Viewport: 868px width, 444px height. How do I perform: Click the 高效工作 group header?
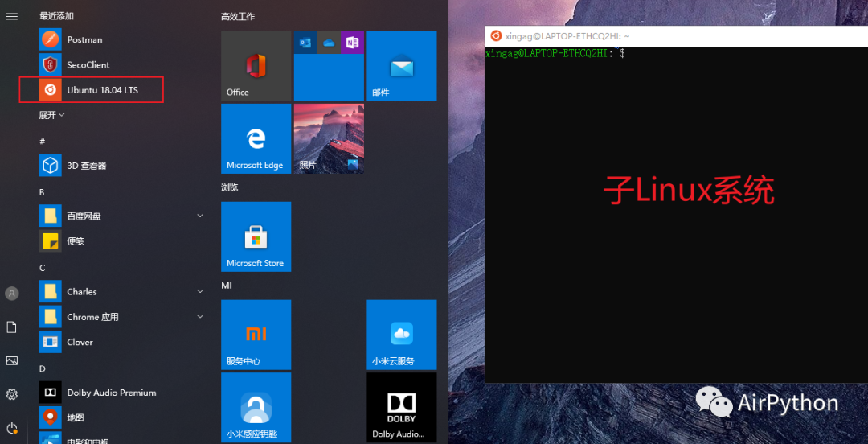[238, 17]
